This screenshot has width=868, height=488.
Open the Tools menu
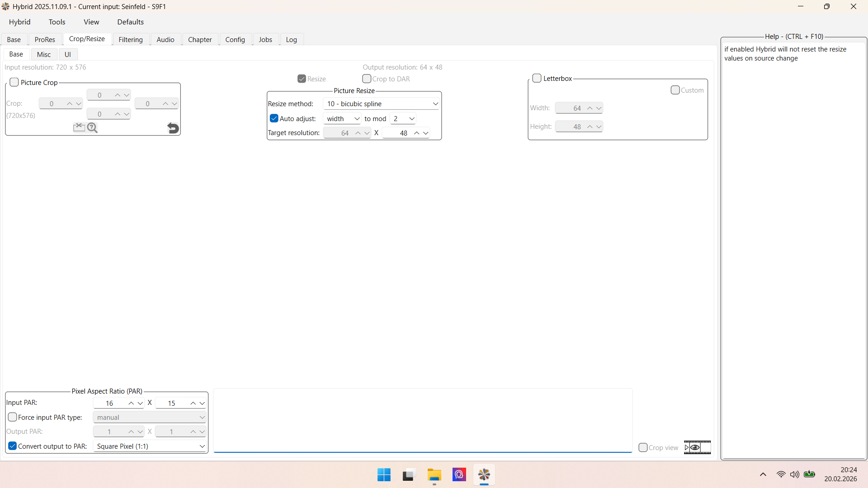57,22
